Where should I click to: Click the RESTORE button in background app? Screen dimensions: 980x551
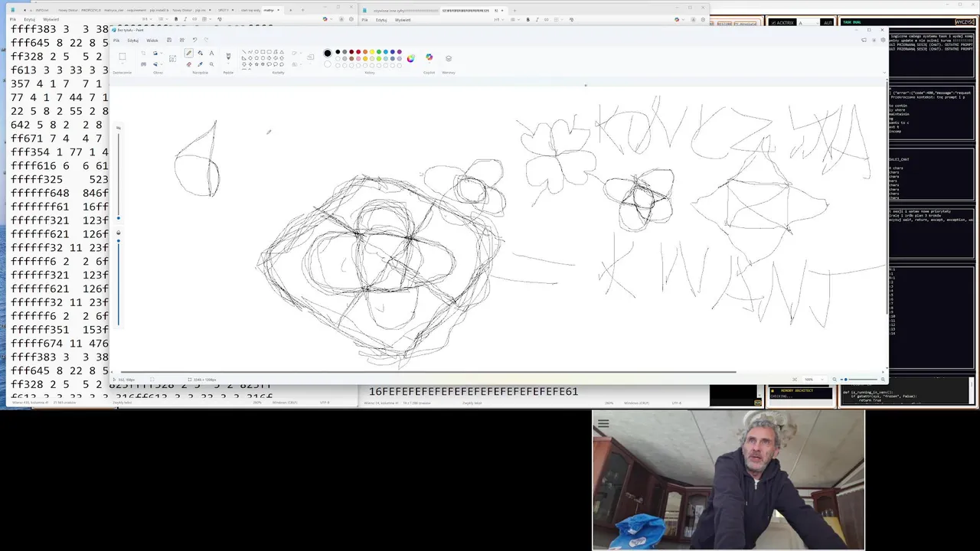(x=724, y=23)
